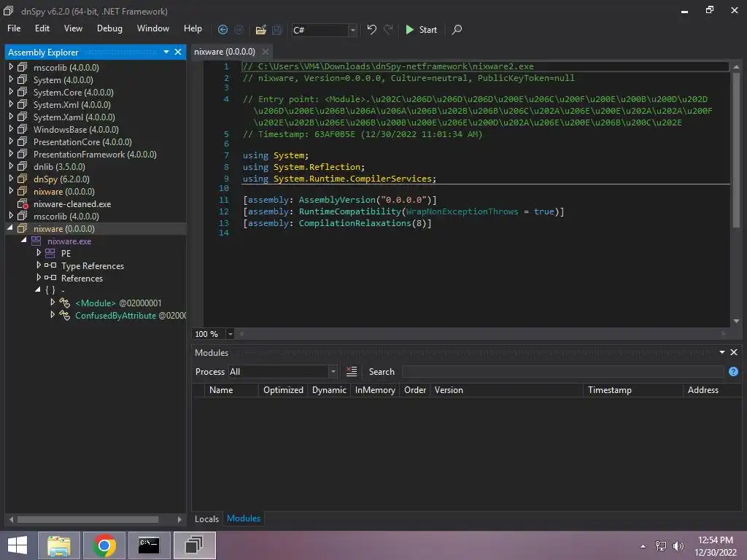Click the System.Xml (4.0.0.0) assembly icon
Screen dimensions: 747x560
22,104
